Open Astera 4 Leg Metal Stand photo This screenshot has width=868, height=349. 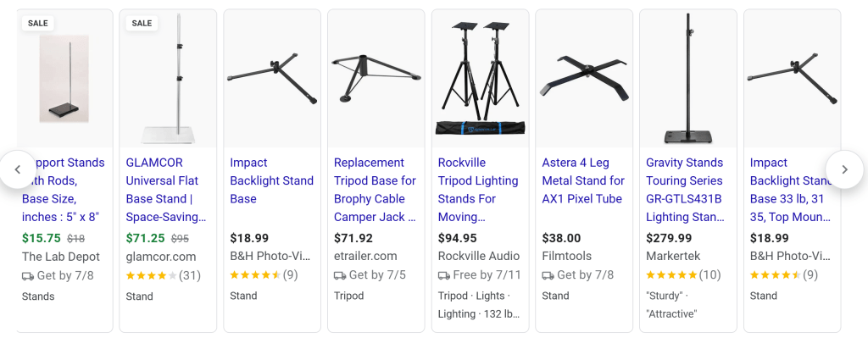tap(584, 79)
